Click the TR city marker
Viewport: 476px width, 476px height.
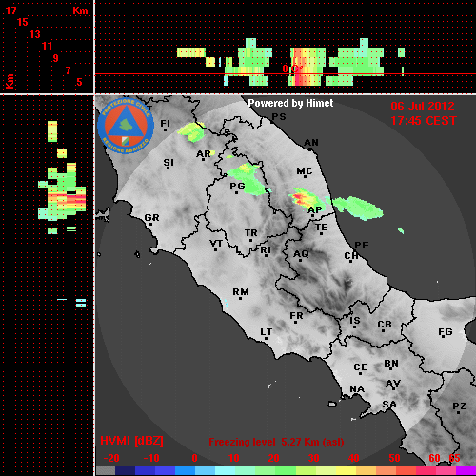click(250, 240)
